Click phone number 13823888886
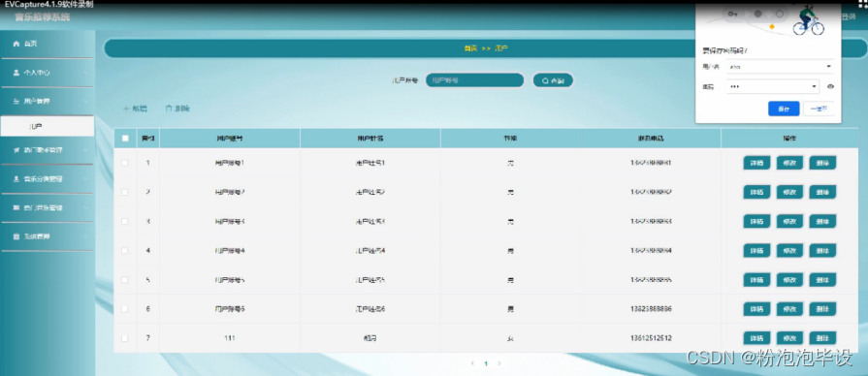Screen dimensions: 868x376 click(x=651, y=308)
